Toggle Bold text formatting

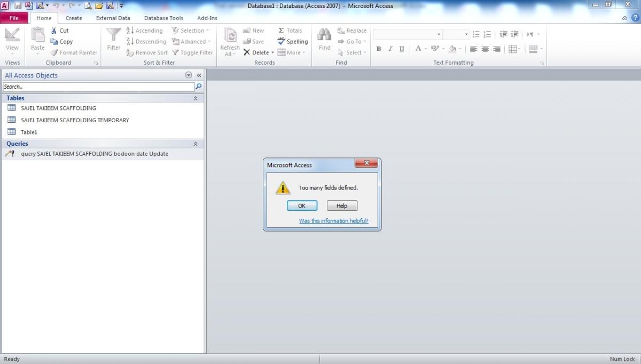[x=379, y=49]
